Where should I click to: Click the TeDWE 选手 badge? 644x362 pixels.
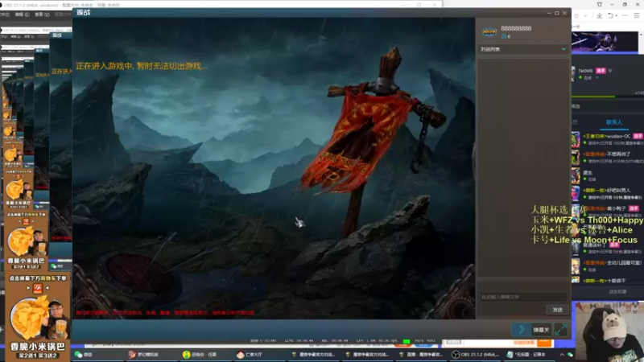[601, 71]
